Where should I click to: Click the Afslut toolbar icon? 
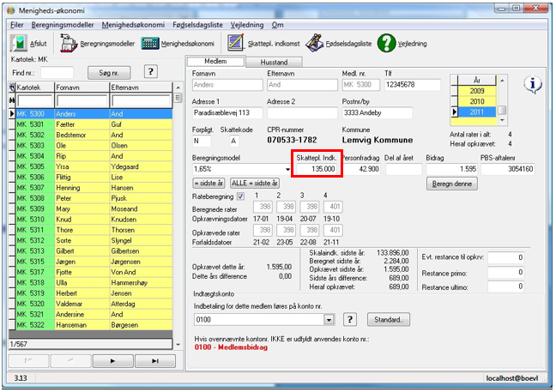pos(19,44)
